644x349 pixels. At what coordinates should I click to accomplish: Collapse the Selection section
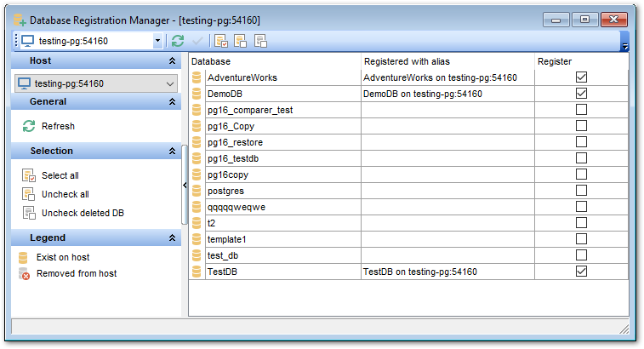173,151
